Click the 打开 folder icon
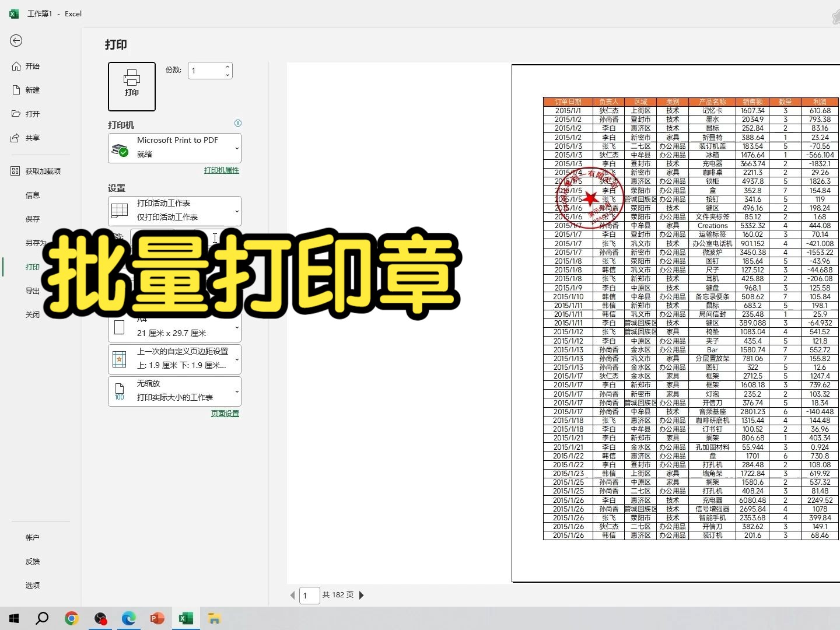840x630 pixels. [16, 114]
